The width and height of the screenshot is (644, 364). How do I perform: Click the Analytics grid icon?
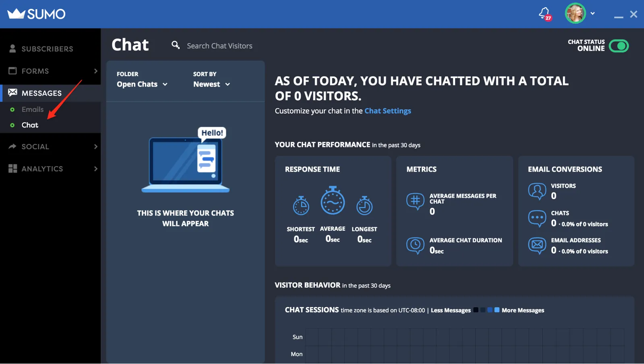tap(12, 168)
